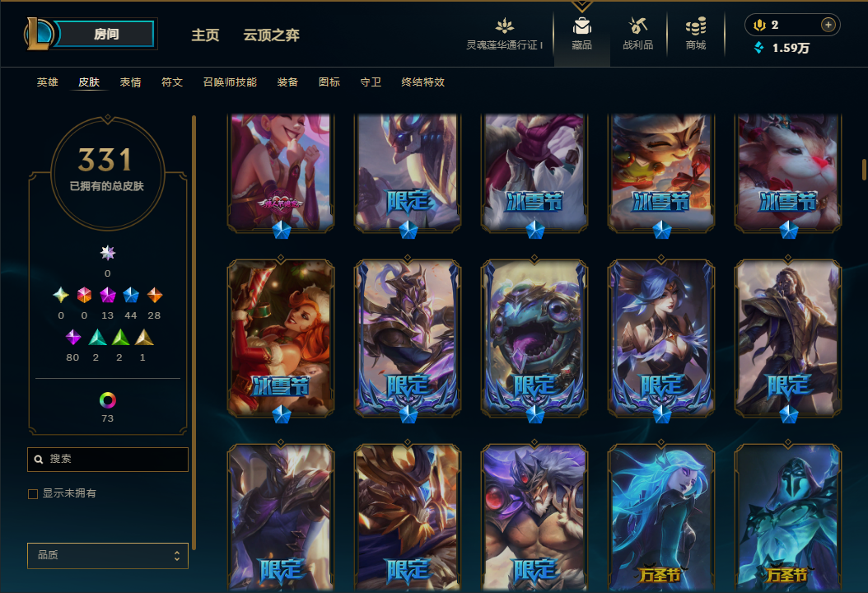The width and height of the screenshot is (868, 593).
Task: Switch to the 英雄 tab
Action: (48, 82)
